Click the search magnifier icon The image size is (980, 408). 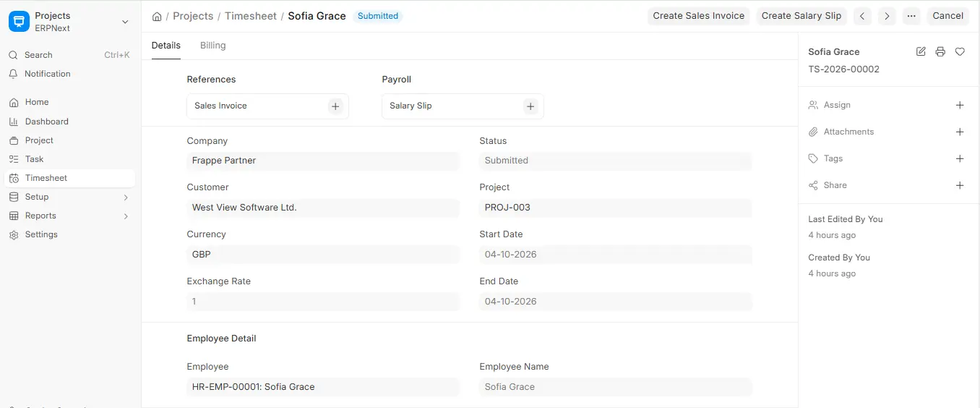(x=13, y=55)
